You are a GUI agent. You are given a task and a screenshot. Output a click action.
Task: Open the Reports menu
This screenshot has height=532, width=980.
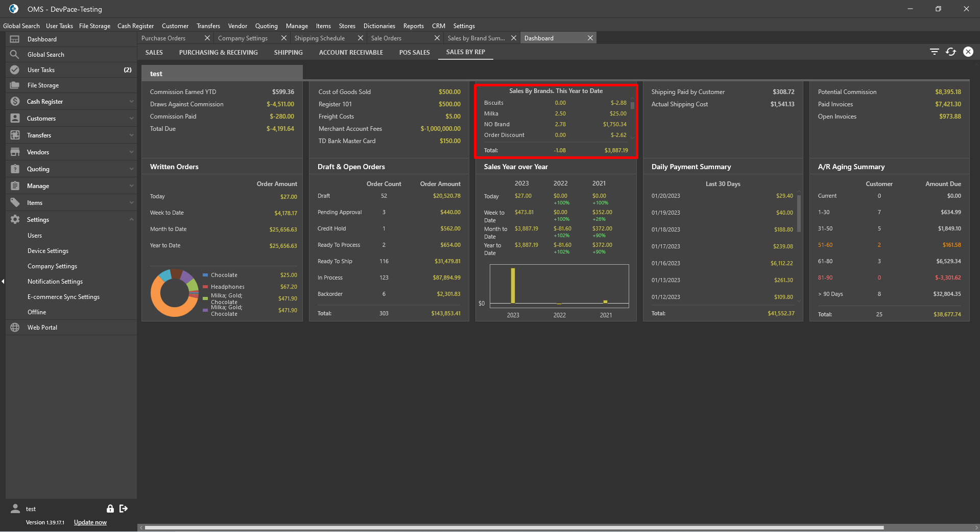point(413,26)
